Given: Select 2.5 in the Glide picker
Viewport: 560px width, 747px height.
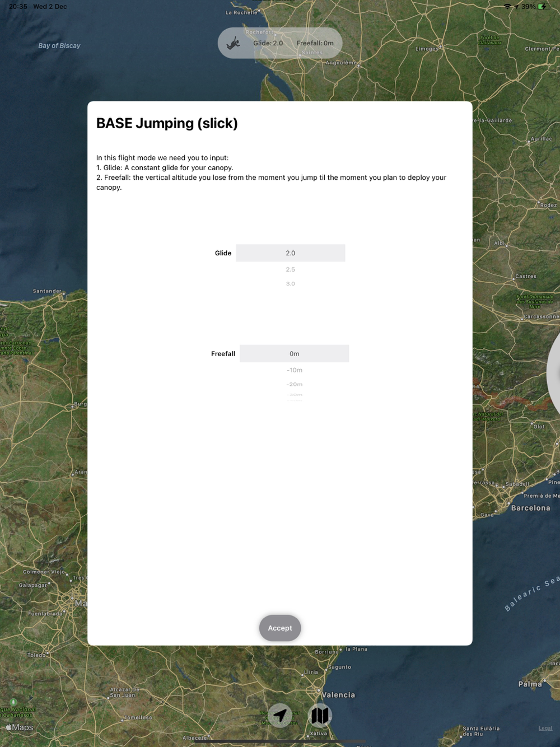Looking at the screenshot, I should click(x=290, y=269).
